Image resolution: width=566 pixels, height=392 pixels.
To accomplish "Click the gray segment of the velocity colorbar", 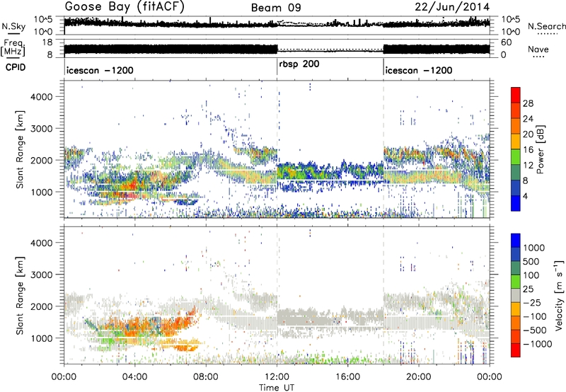I will point(516,295).
